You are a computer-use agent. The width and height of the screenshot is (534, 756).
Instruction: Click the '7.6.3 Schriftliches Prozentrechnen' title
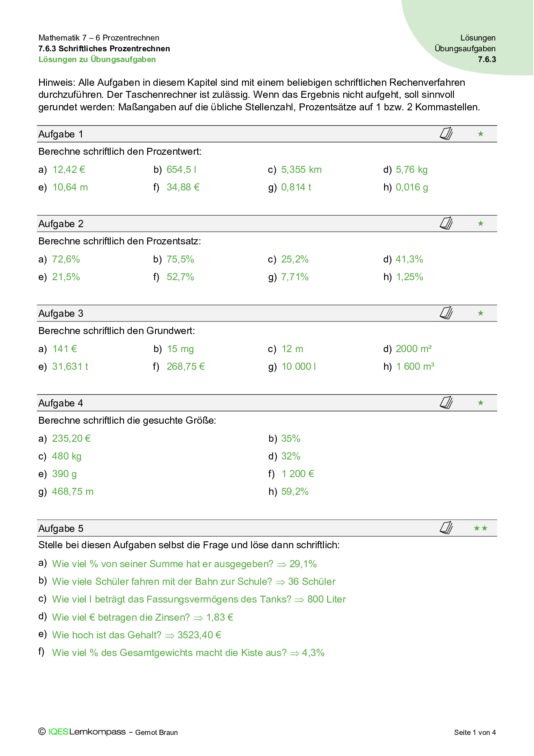(x=104, y=49)
